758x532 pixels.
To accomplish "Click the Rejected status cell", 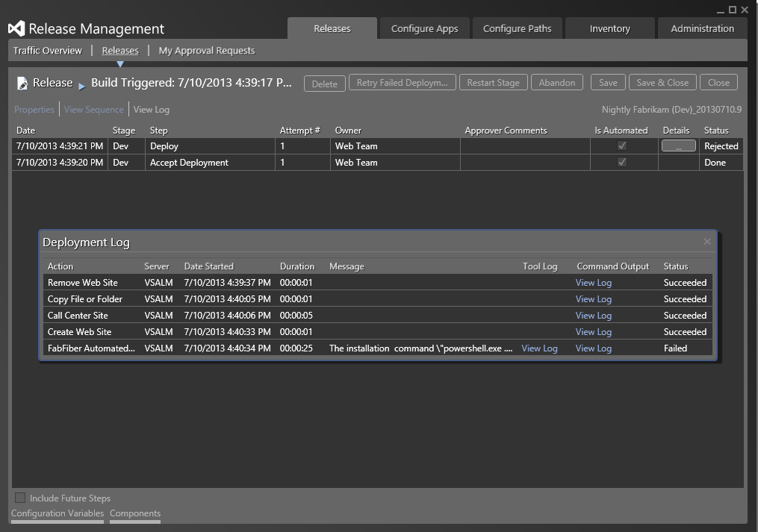I will (x=721, y=146).
